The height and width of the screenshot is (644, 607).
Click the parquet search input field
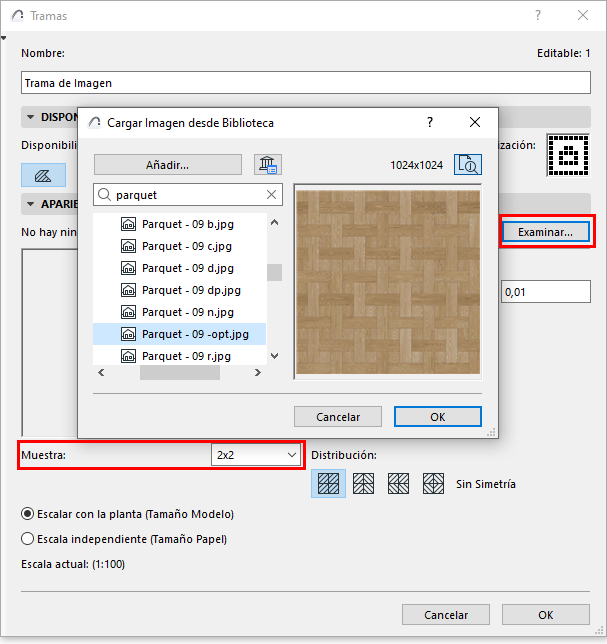(x=188, y=195)
